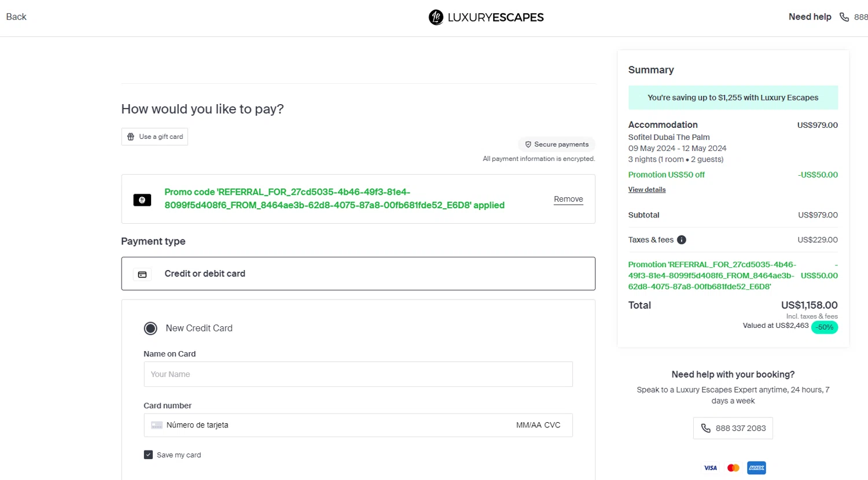
Task: Click the -50% discount badge
Action: [x=824, y=327]
